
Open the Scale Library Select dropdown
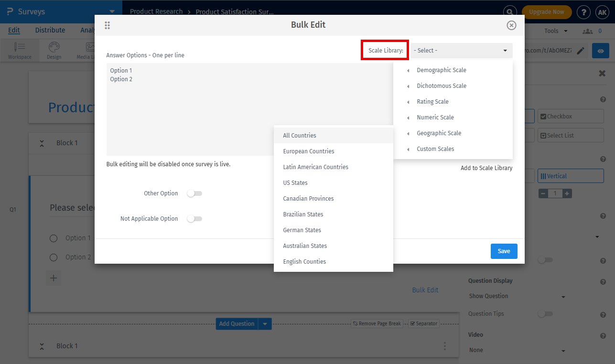[x=461, y=51]
